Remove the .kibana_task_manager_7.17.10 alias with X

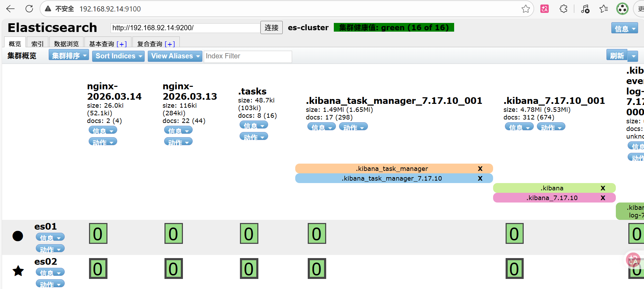480,178
